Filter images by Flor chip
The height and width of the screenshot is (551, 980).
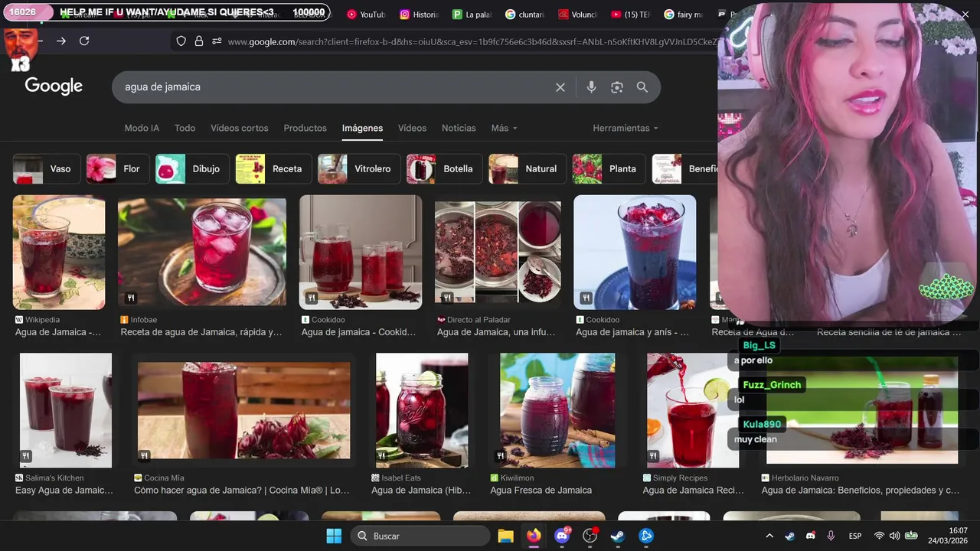117,169
